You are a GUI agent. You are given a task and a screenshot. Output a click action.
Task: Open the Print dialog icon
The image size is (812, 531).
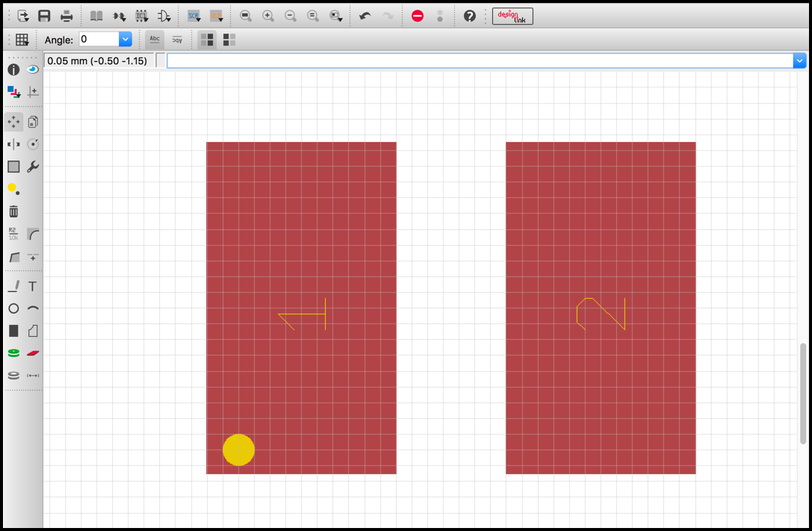tap(66, 16)
